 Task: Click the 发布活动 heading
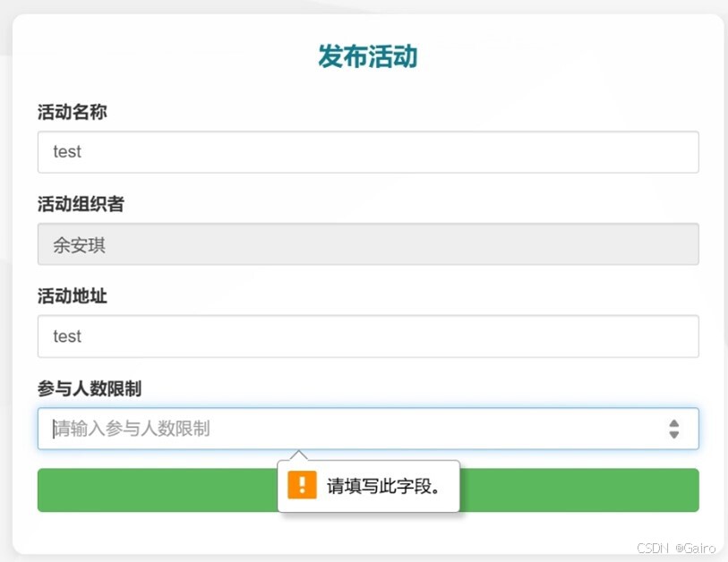[368, 56]
